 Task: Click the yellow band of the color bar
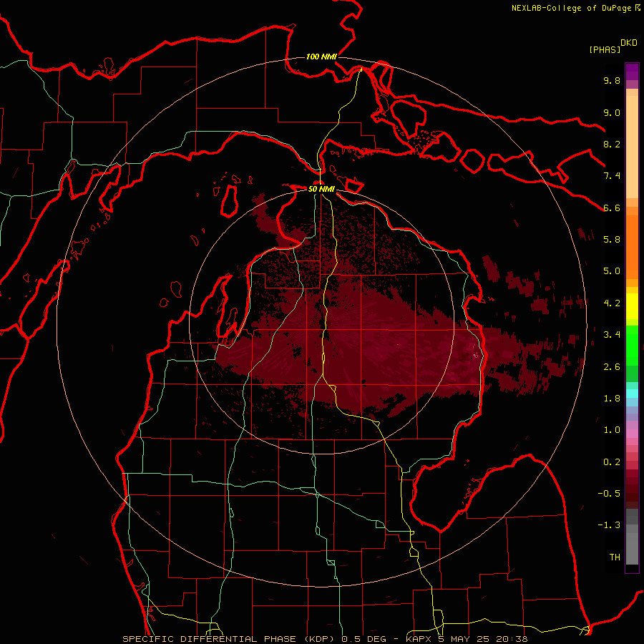point(632,306)
